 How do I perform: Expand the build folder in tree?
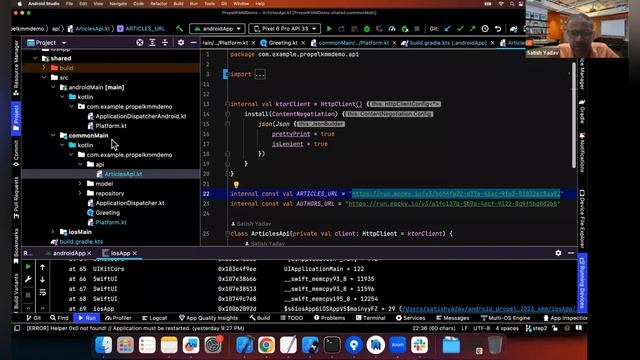click(44, 68)
